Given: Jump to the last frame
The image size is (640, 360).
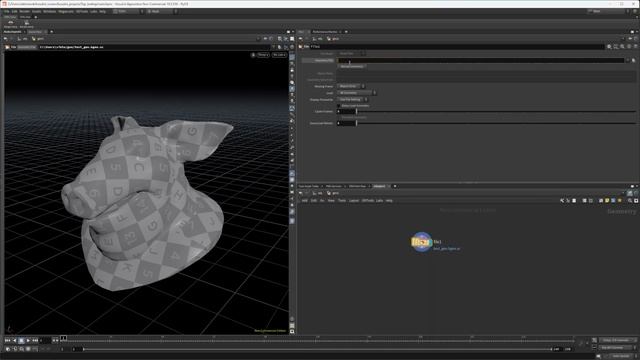Looking at the screenshot, I should pyautogui.click(x=36, y=340).
